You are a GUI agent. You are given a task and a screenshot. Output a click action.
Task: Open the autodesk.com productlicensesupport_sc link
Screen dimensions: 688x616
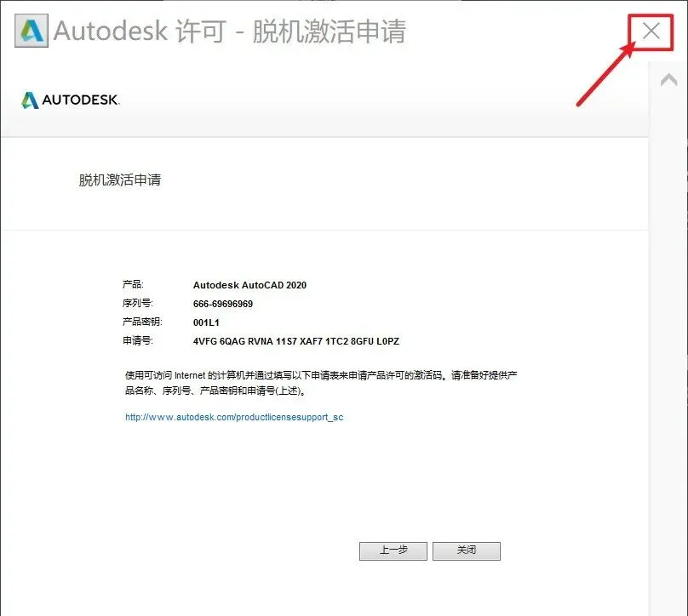[234, 418]
